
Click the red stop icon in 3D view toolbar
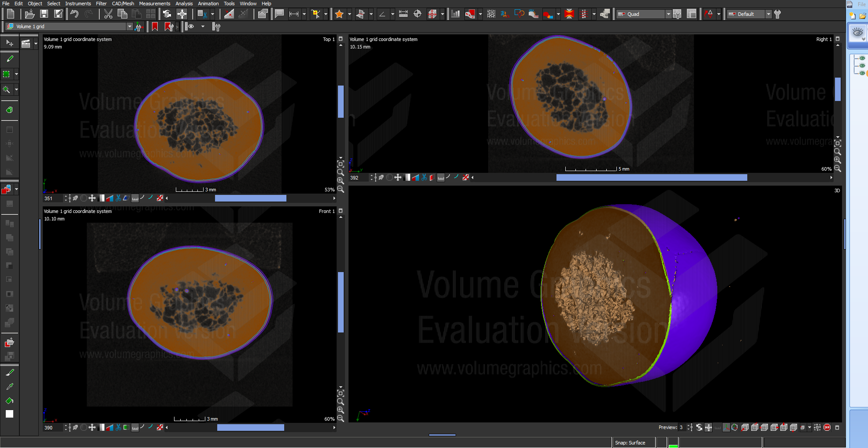click(x=827, y=427)
